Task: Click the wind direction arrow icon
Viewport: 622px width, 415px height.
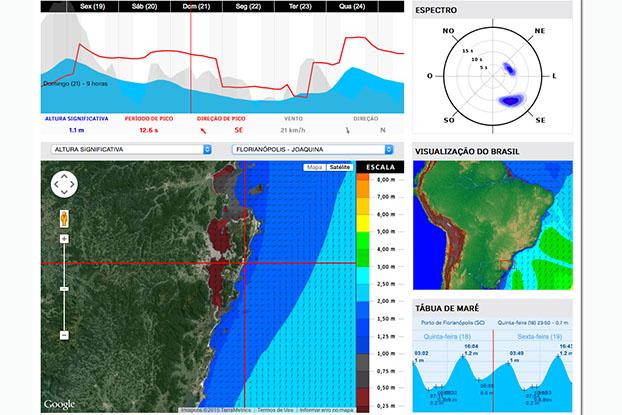Action: [347, 130]
